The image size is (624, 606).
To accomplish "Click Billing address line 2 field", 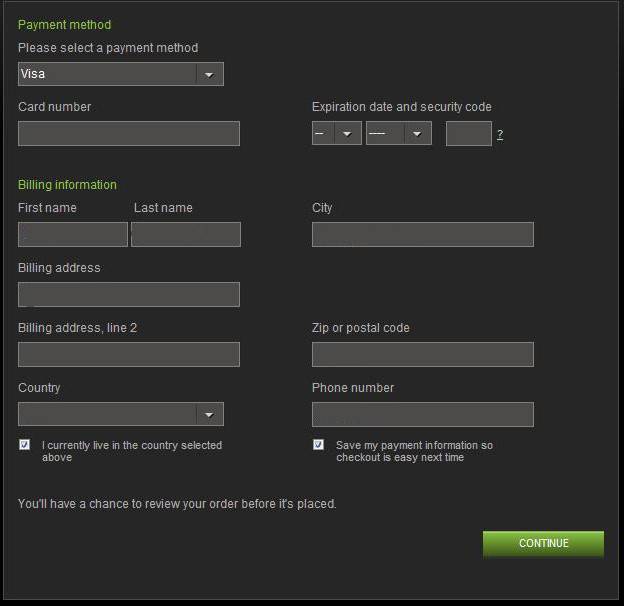I will click(x=129, y=354).
